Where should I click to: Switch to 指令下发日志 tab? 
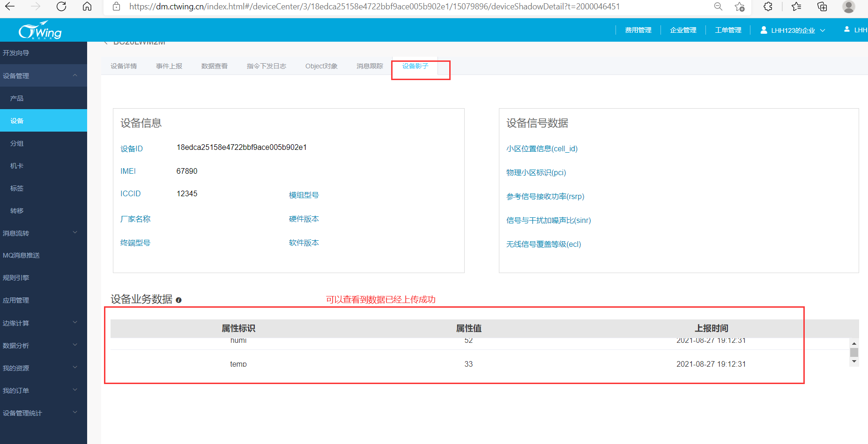267,66
